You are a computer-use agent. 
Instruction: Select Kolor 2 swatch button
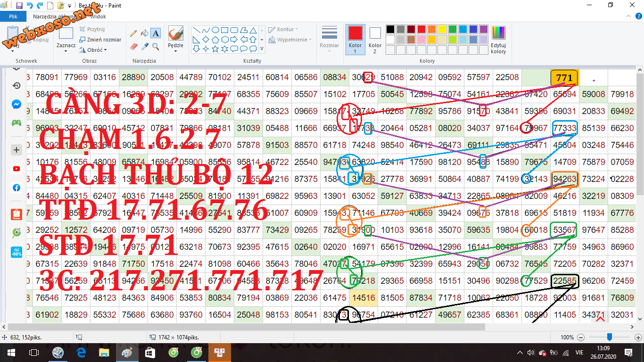375,39
